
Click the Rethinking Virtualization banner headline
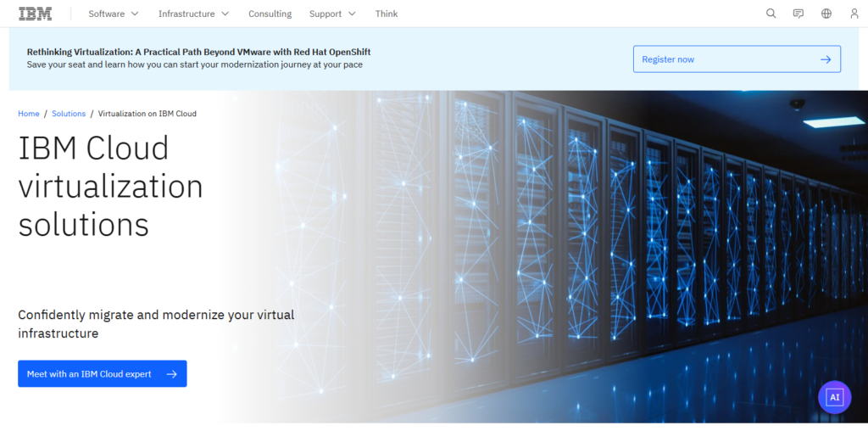198,52
